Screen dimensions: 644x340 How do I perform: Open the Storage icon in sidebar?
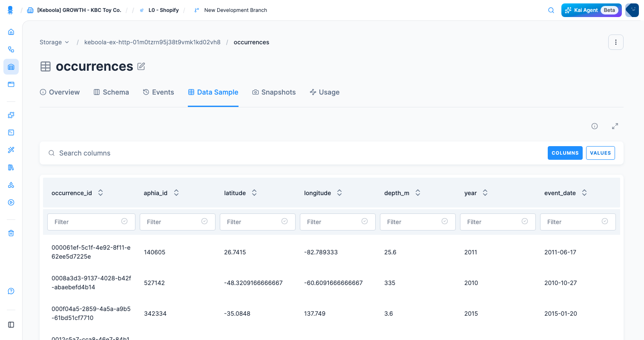[11, 67]
